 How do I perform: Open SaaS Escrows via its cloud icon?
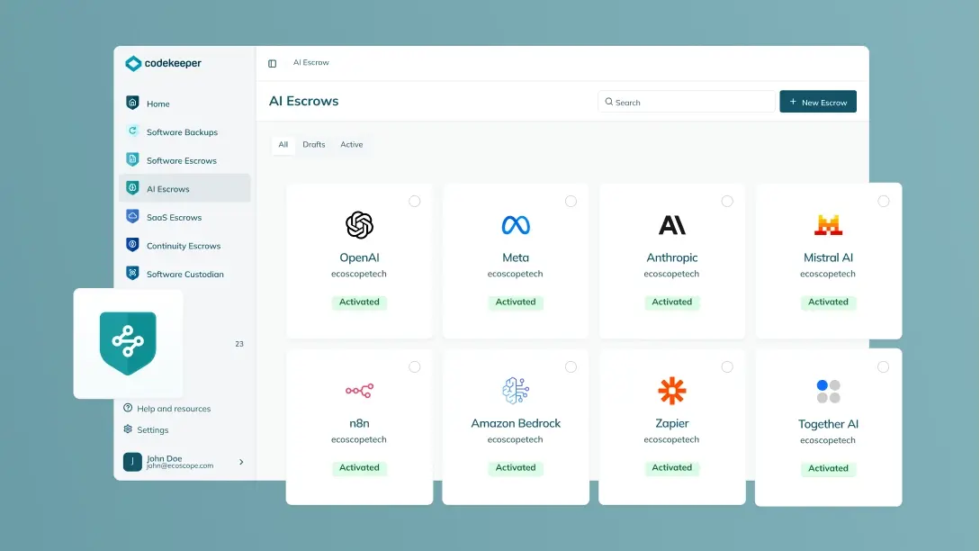pyautogui.click(x=133, y=217)
